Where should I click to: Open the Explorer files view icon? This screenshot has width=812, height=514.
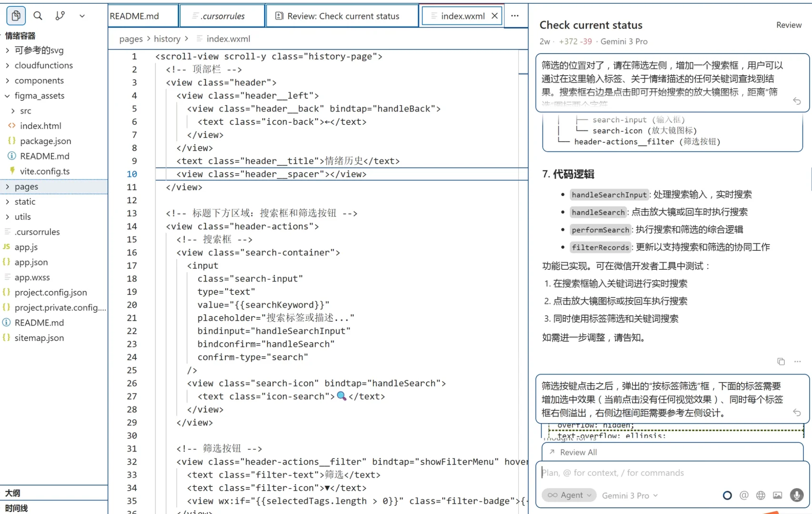[x=16, y=16]
